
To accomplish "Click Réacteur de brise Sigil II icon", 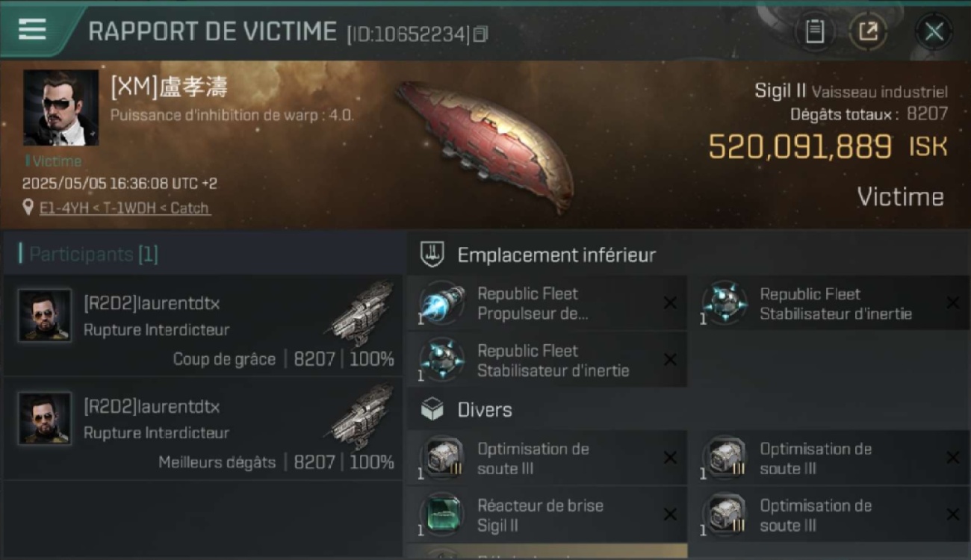I will coord(442,515).
